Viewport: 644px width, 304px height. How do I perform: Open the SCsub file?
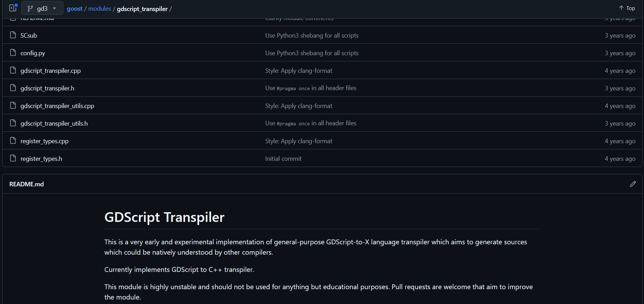click(29, 36)
